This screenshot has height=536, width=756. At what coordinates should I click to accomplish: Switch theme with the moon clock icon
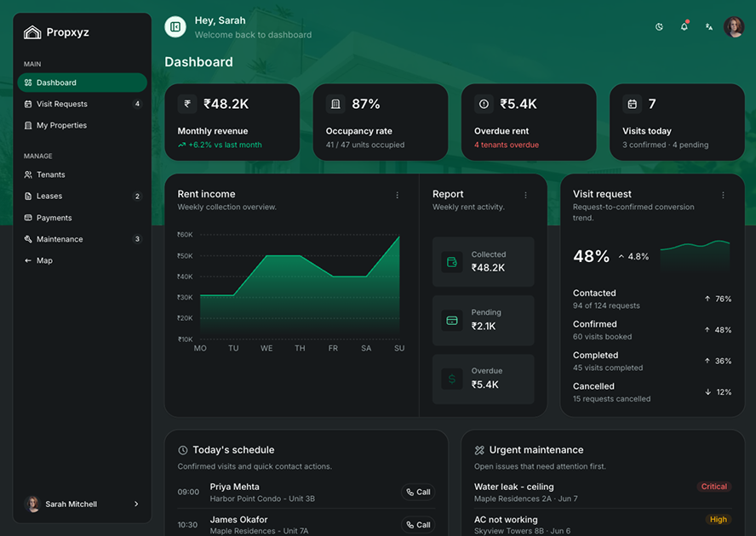pos(659,27)
